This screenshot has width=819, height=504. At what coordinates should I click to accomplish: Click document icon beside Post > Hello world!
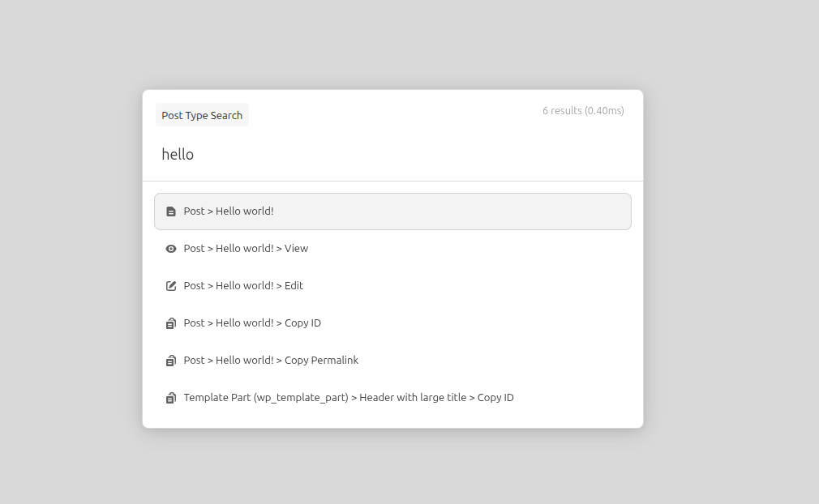click(x=171, y=211)
